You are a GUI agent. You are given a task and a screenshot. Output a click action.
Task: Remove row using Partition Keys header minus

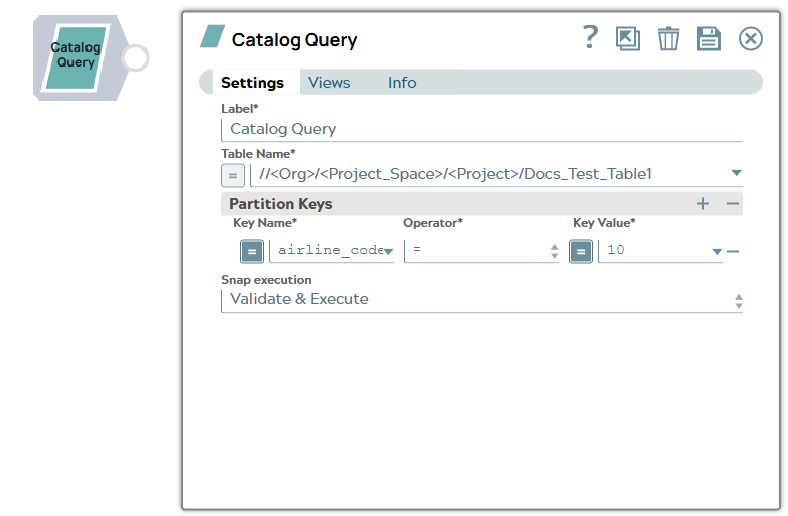tap(733, 204)
